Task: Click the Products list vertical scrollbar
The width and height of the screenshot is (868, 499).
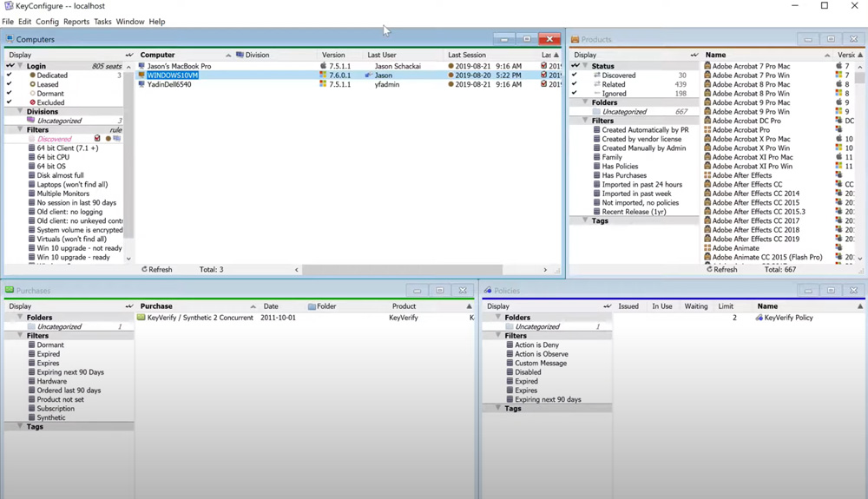Action: [859, 77]
